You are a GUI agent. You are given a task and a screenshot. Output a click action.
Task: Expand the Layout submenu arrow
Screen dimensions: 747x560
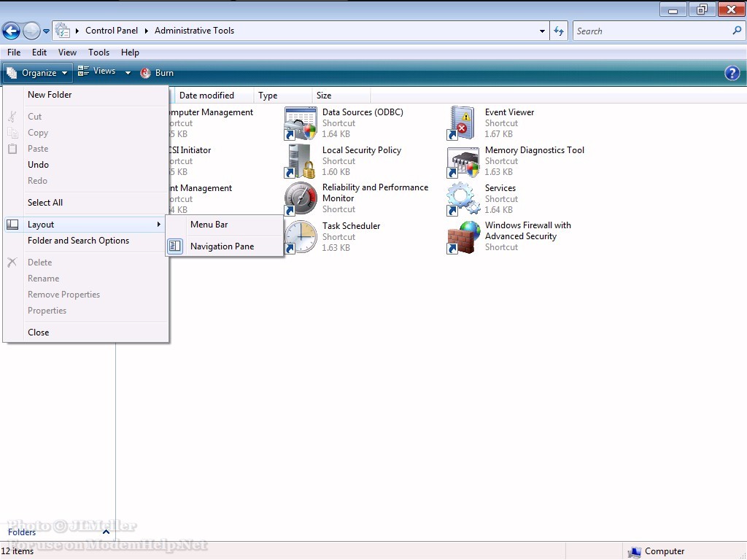point(158,225)
